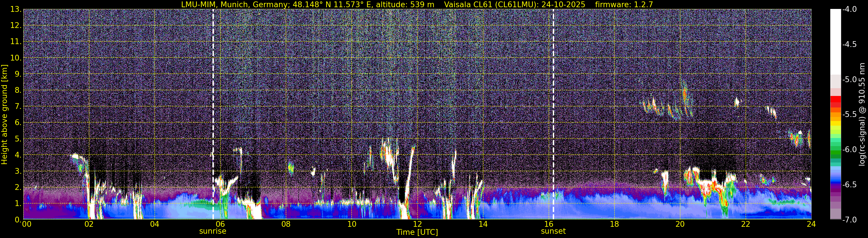This screenshot has height=238, width=868.
Task: Click the '8.' km height axis tick
Action: (18, 90)
